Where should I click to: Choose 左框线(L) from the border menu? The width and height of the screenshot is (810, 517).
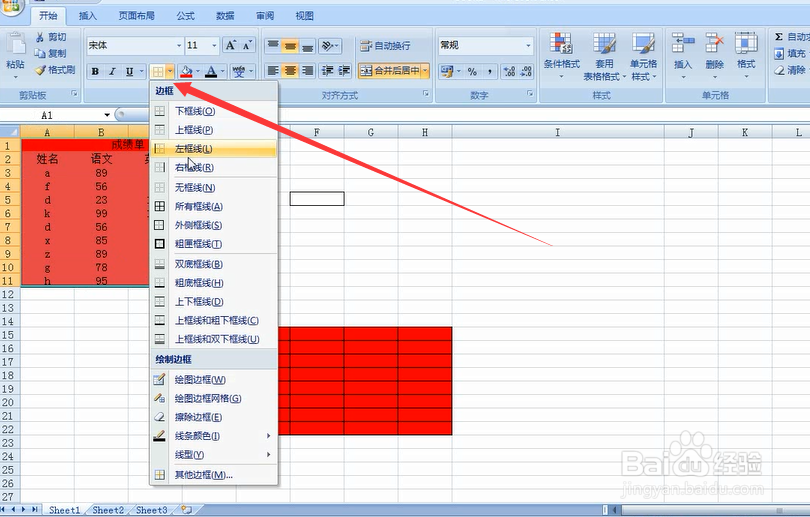(214, 149)
